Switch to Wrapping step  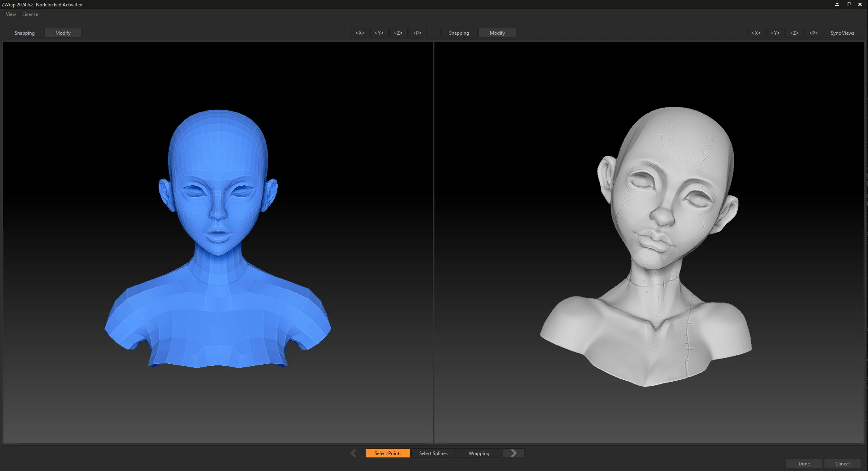pyautogui.click(x=479, y=453)
